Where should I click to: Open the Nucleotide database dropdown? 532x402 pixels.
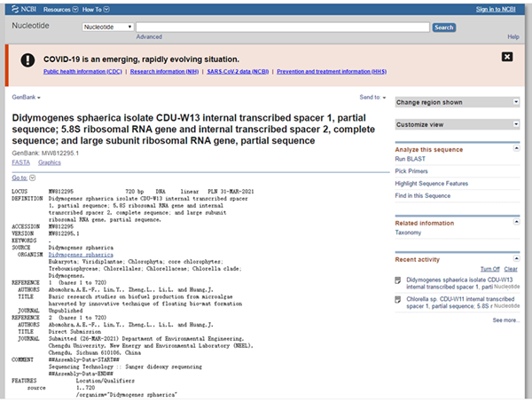[x=107, y=28]
